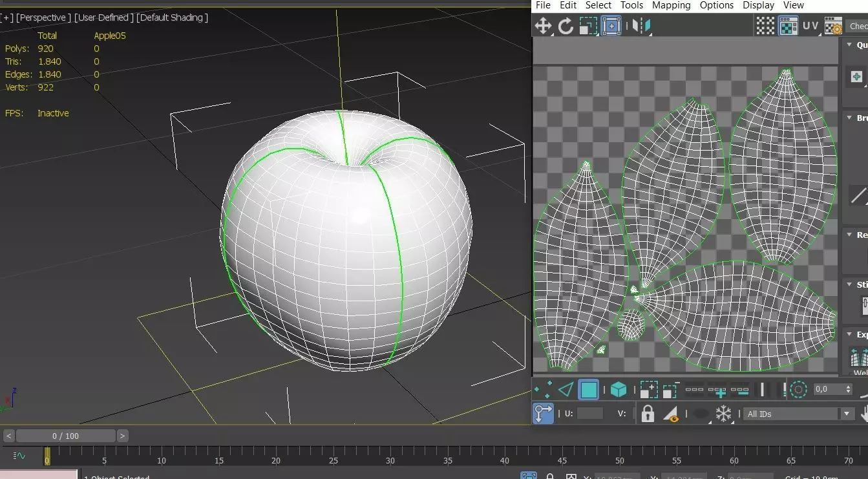Open the UV editor View menu

(x=794, y=5)
